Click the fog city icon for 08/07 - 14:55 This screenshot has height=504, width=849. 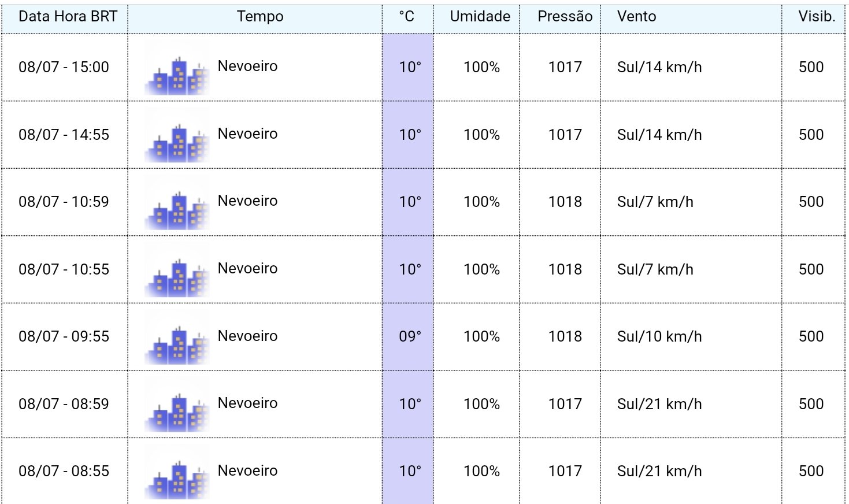(177, 136)
